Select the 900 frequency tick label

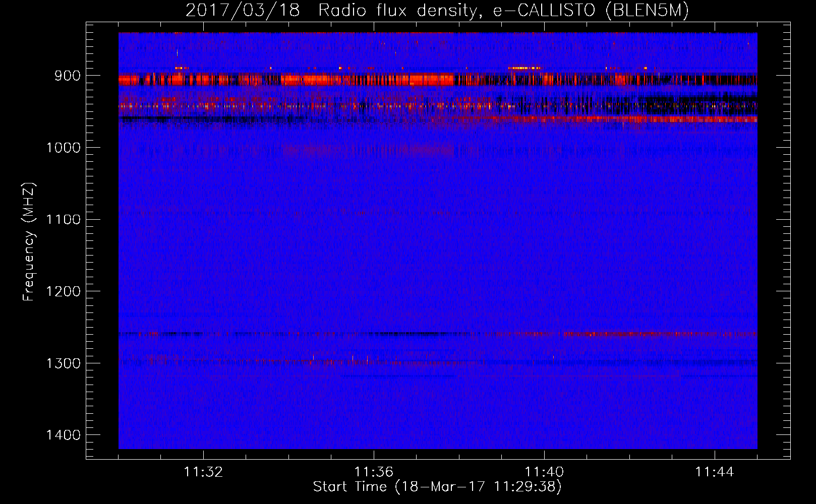click(68, 76)
